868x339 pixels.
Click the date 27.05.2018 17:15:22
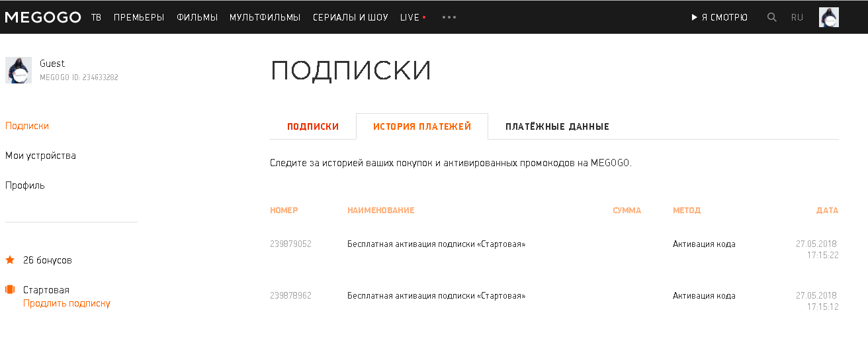(817, 250)
